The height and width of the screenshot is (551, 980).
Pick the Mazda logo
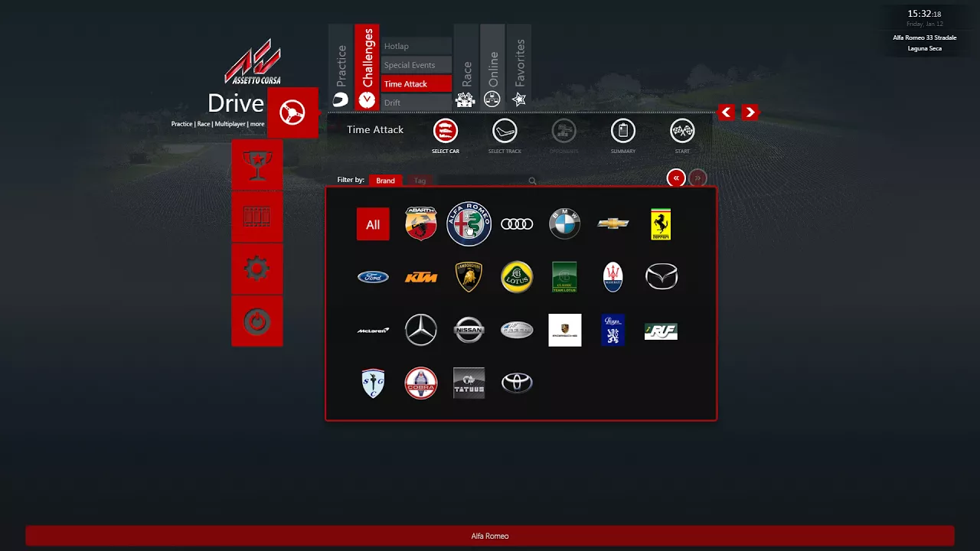[x=661, y=276]
